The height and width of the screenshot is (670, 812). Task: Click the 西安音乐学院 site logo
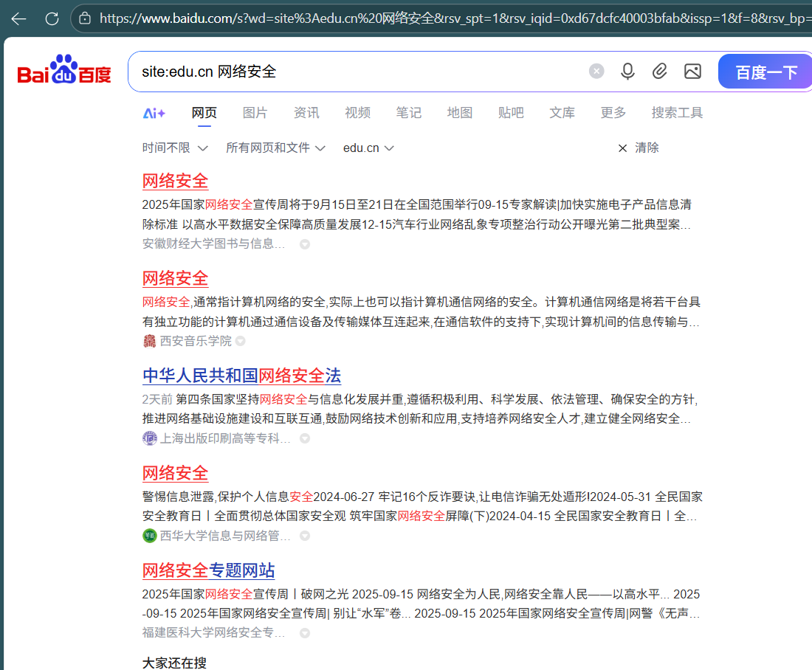point(150,341)
